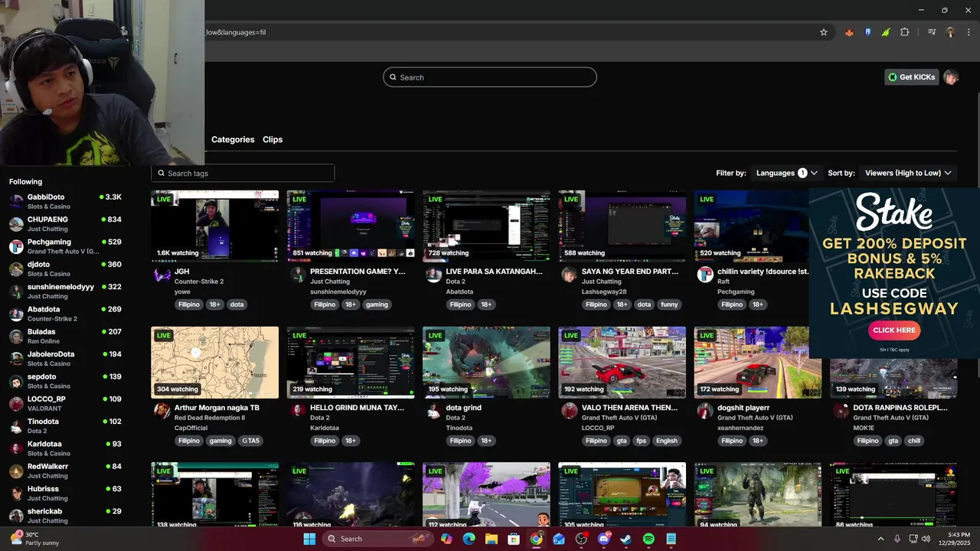Open LIVE PARA SA KATANGAHAN stream thumbnail
Image resolution: width=980 pixels, height=551 pixels.
[486, 227]
